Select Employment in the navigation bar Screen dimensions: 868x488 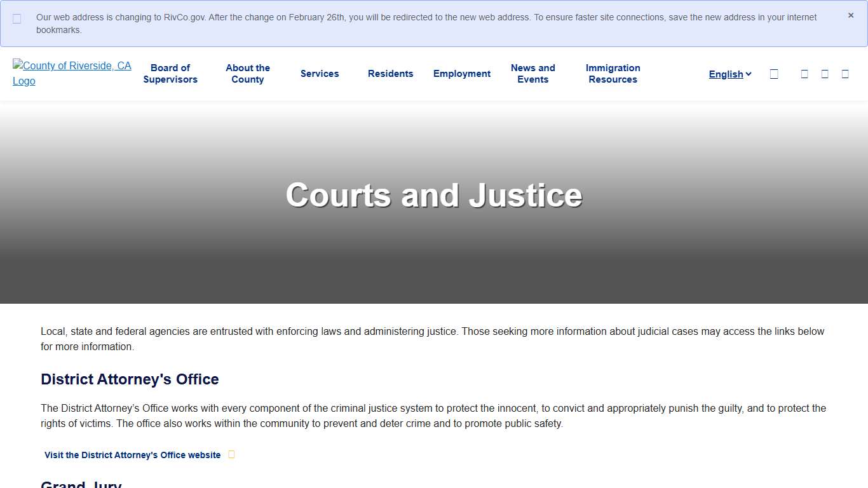(462, 74)
